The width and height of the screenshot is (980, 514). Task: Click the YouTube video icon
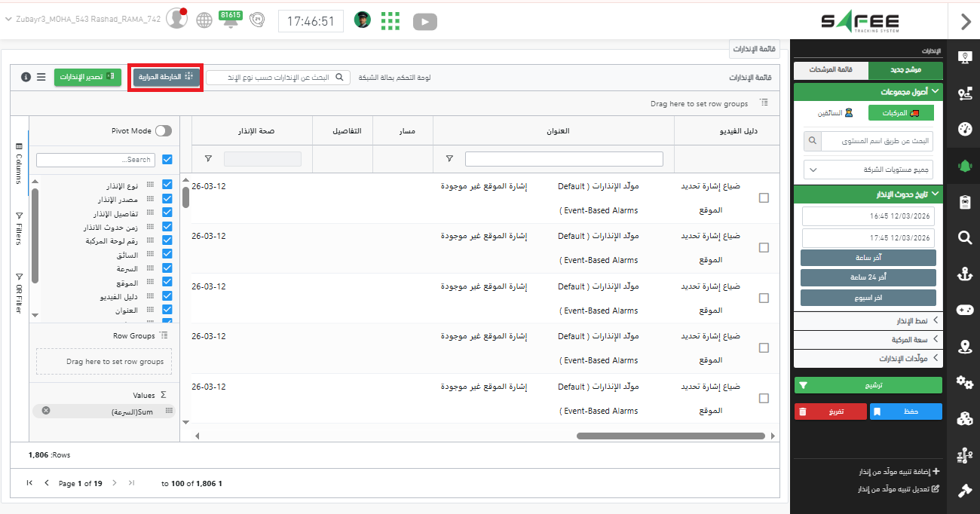click(425, 22)
